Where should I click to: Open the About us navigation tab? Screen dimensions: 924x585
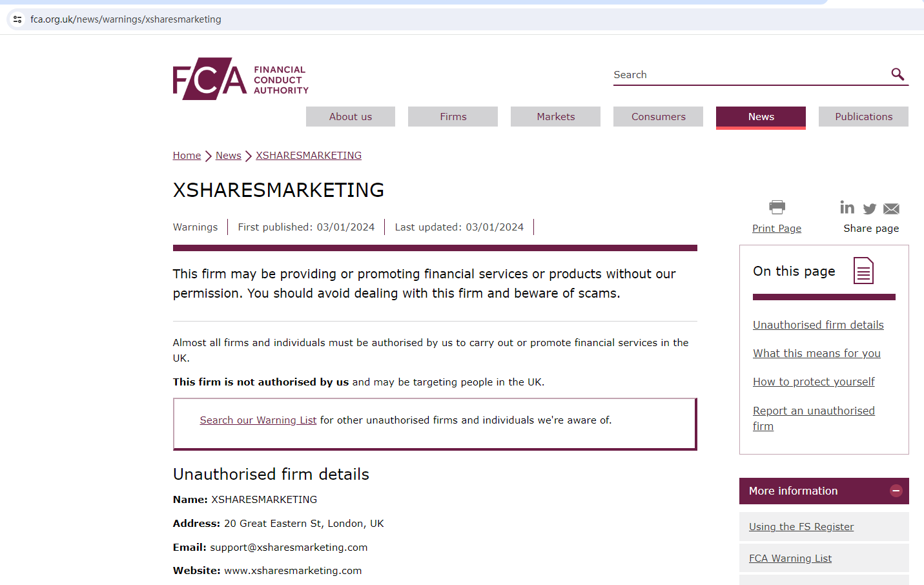pos(351,117)
